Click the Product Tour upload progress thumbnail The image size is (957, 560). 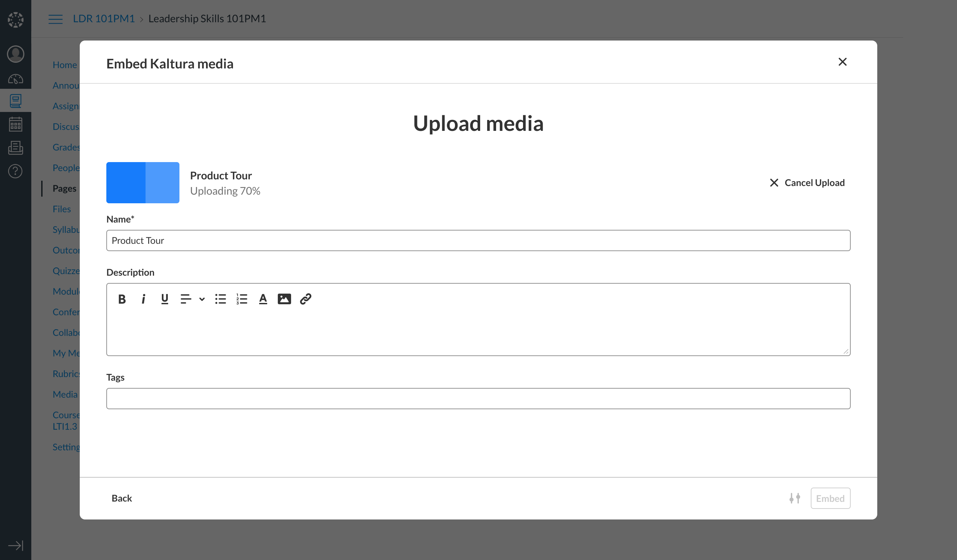coord(143,183)
